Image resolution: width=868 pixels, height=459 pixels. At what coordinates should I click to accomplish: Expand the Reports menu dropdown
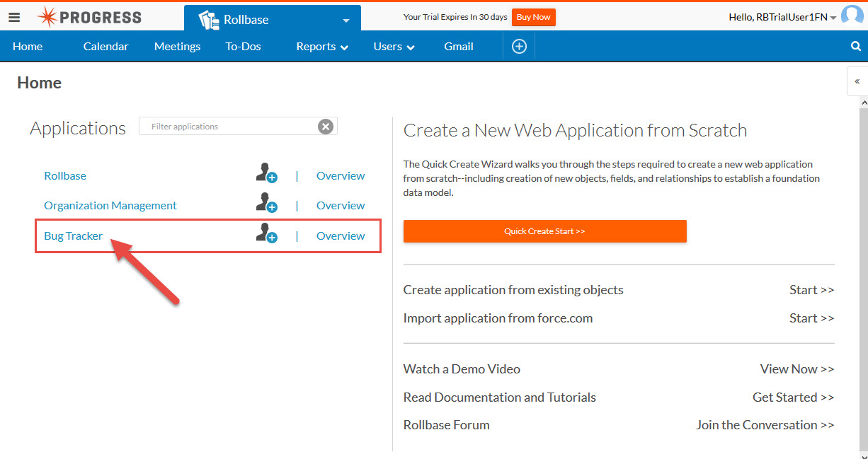[322, 47]
